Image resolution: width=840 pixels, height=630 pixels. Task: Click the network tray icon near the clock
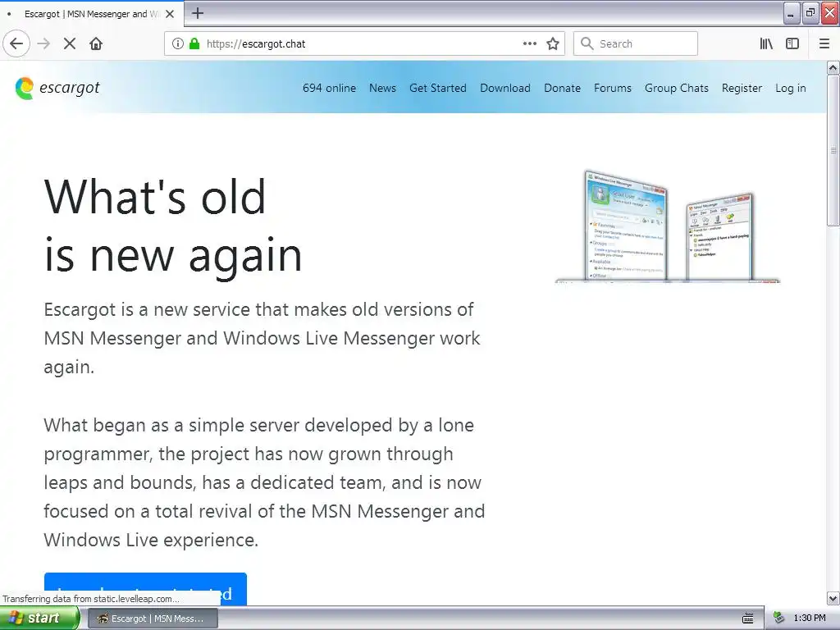(x=779, y=619)
